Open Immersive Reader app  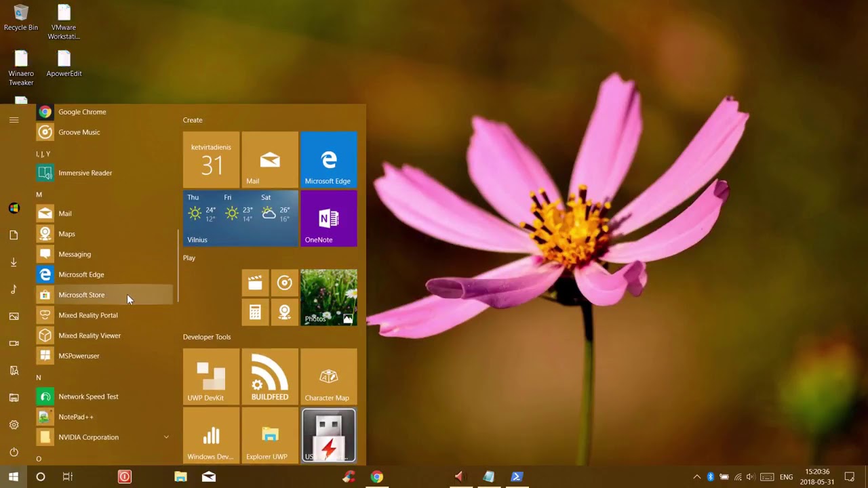coord(105,173)
